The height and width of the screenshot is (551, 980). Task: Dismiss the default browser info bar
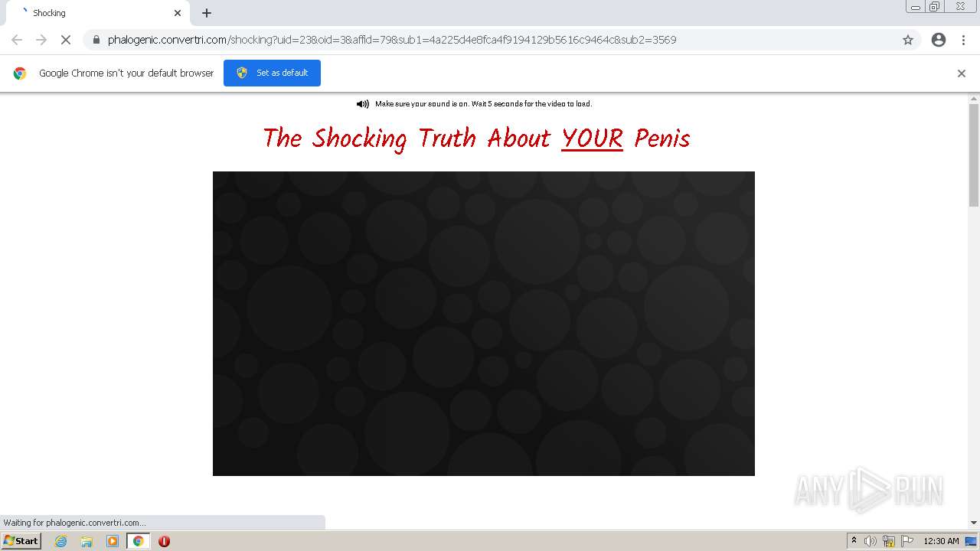(962, 73)
